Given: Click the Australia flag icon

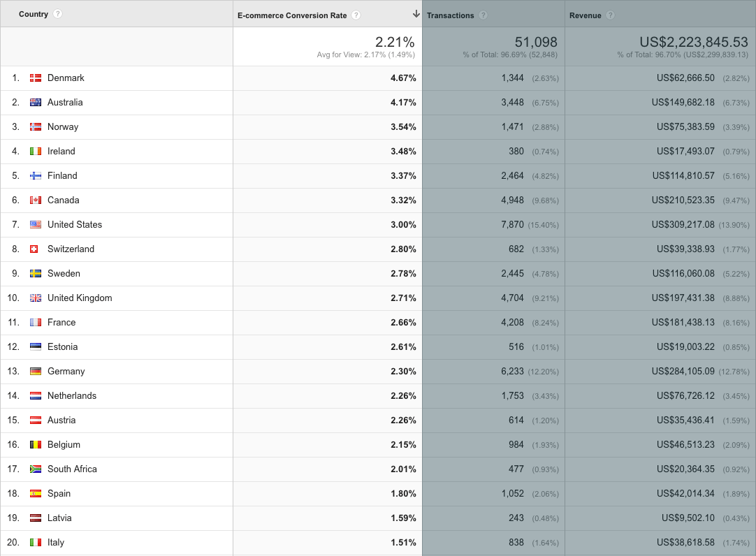Looking at the screenshot, I should (36, 103).
